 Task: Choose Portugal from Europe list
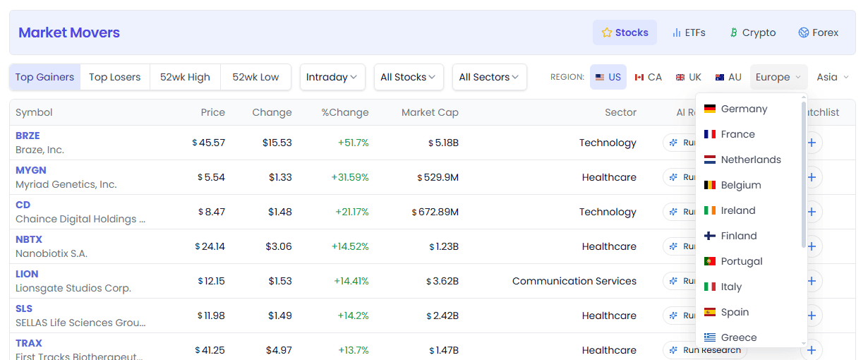[748, 261]
